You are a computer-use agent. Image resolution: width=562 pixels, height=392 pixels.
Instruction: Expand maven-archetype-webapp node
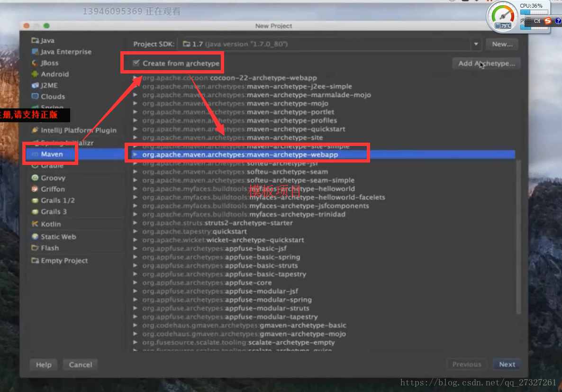135,155
